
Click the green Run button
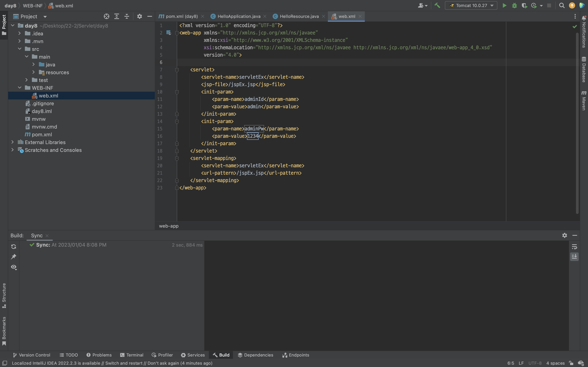coord(504,5)
